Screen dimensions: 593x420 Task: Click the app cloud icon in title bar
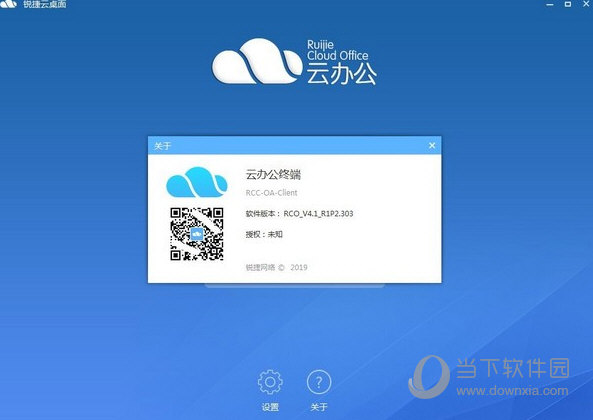8,4
